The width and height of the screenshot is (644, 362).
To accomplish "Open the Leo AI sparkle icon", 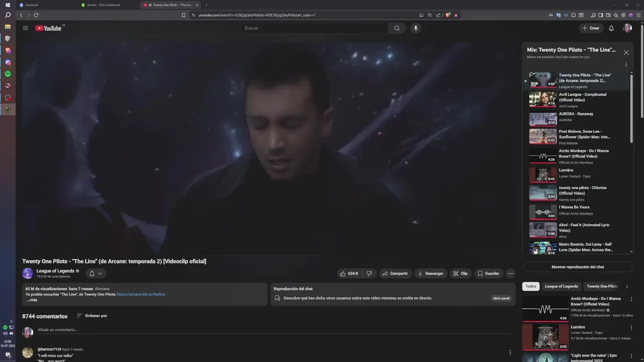I will (x=615, y=15).
